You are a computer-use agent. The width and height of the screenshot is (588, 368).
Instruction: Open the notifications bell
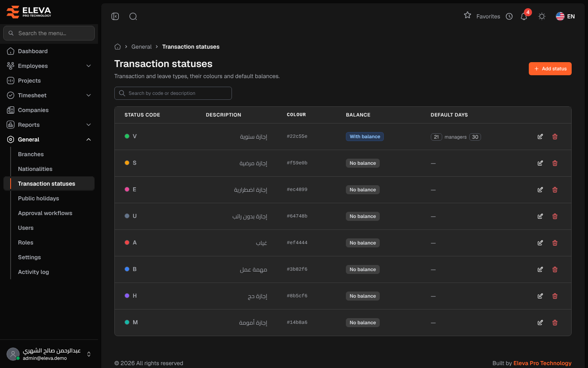click(x=524, y=16)
